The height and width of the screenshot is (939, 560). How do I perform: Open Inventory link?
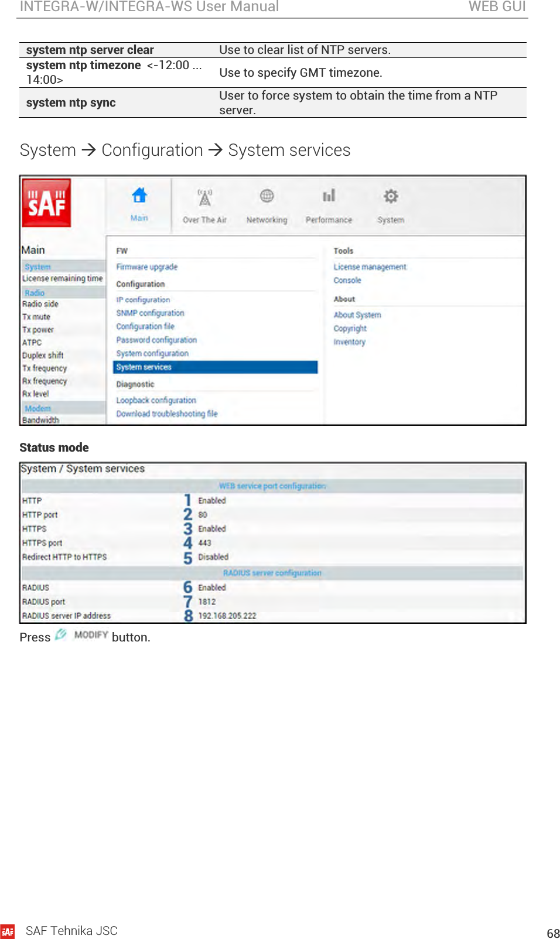pos(349,342)
